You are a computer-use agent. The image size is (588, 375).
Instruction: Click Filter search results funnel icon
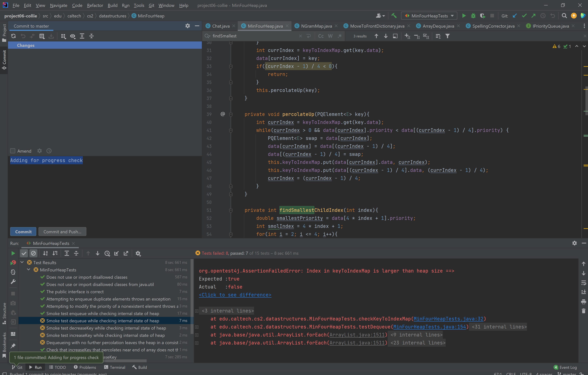point(447,36)
